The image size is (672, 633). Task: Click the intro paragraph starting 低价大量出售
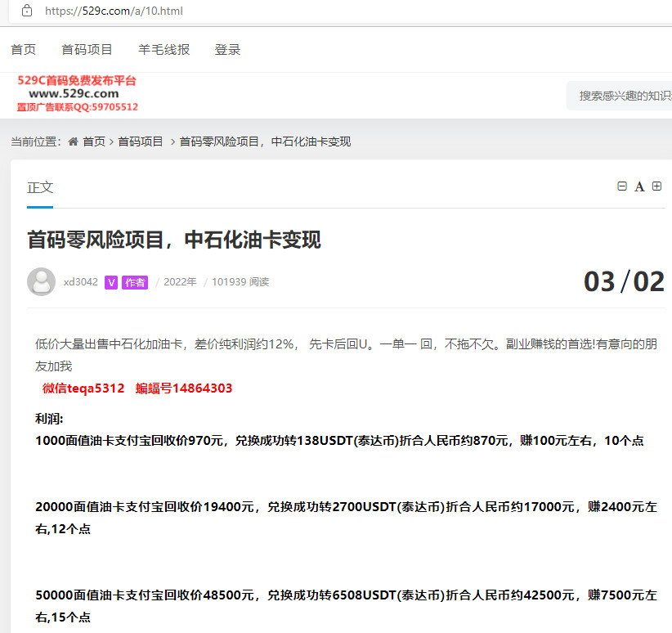(347, 355)
